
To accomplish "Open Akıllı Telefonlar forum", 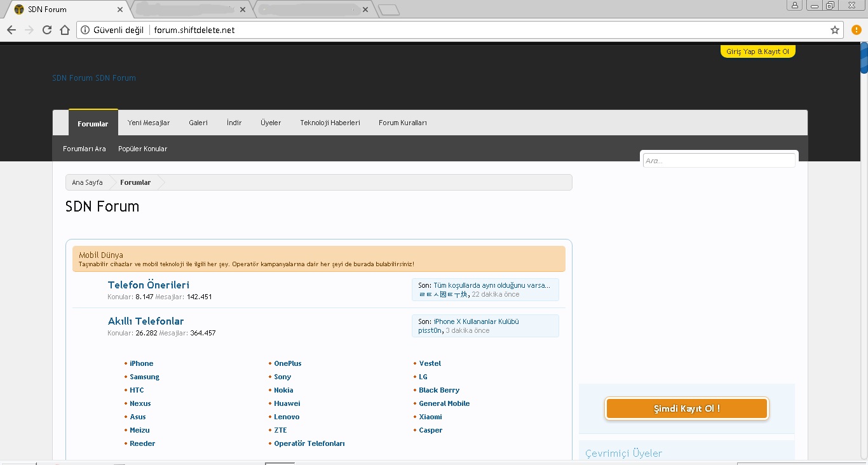I will pos(146,321).
